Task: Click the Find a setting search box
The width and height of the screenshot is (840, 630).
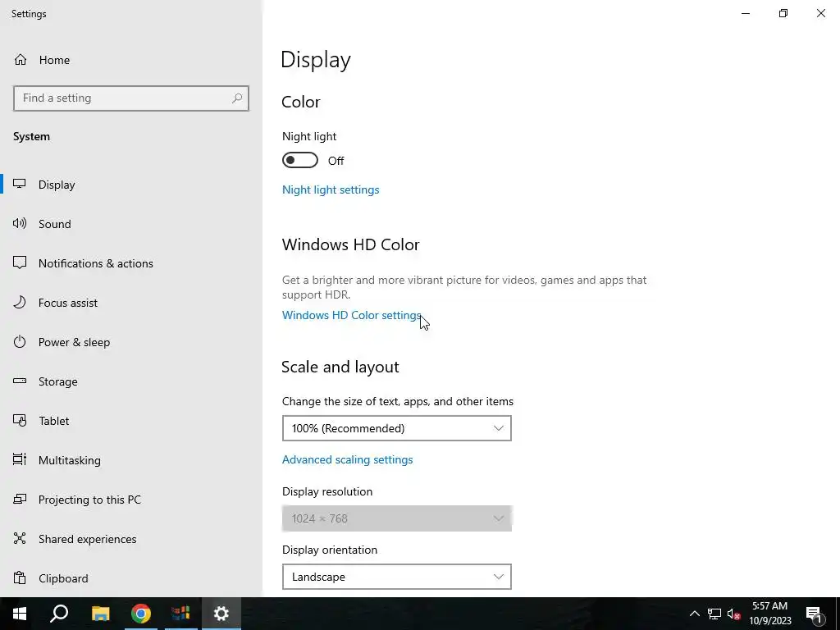Action: (x=131, y=98)
